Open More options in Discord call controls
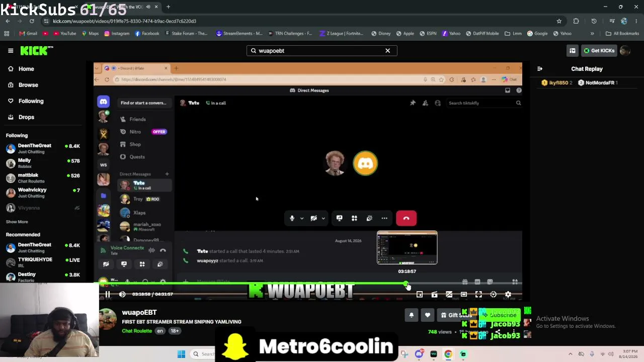 [384, 218]
